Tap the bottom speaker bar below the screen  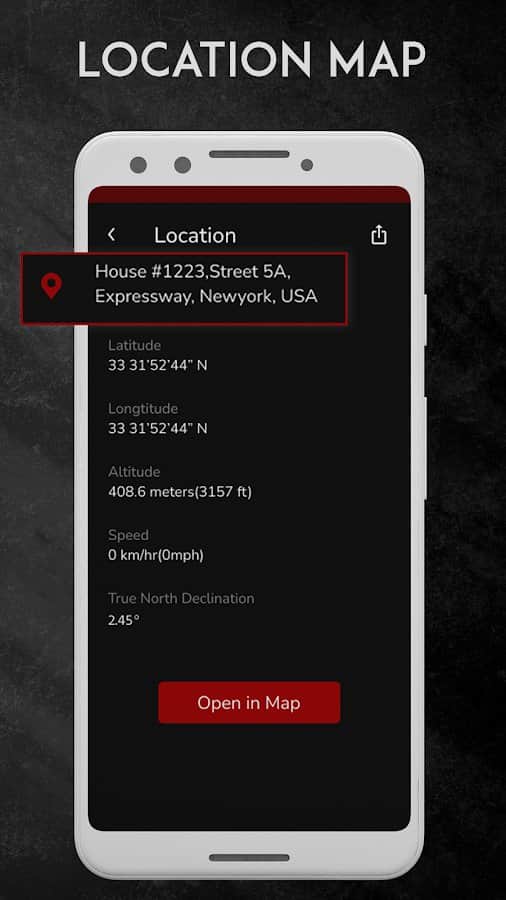coord(249,858)
